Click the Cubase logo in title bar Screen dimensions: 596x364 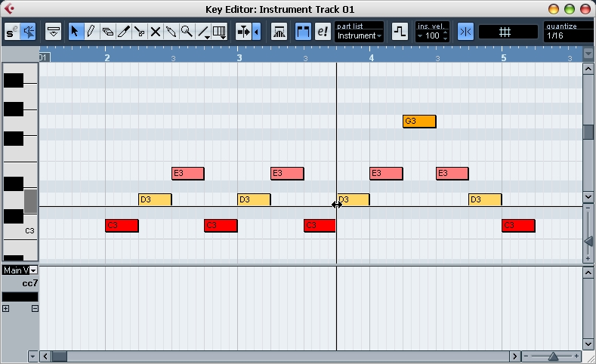(x=9, y=8)
